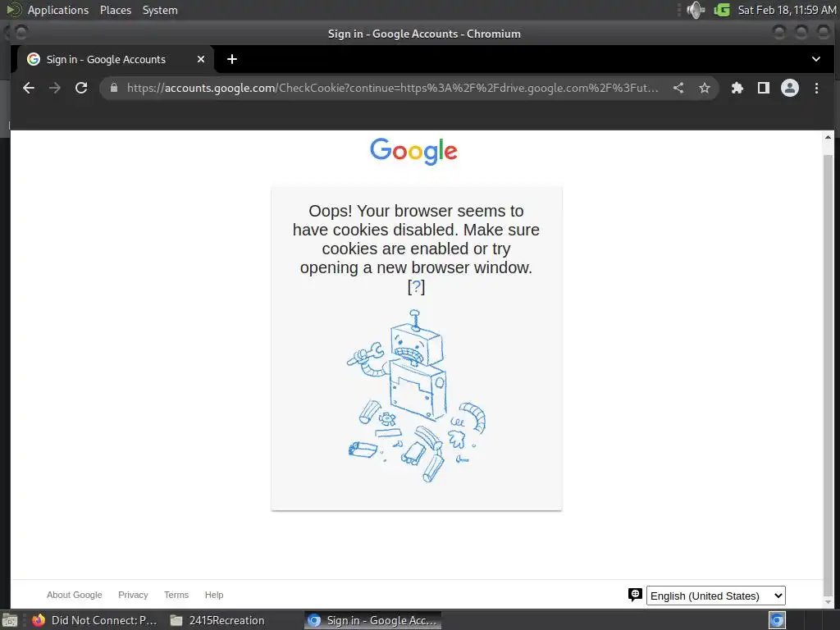This screenshot has height=630, width=840.
Task: Click the scrollbar up arrow
Action: pos(828,138)
